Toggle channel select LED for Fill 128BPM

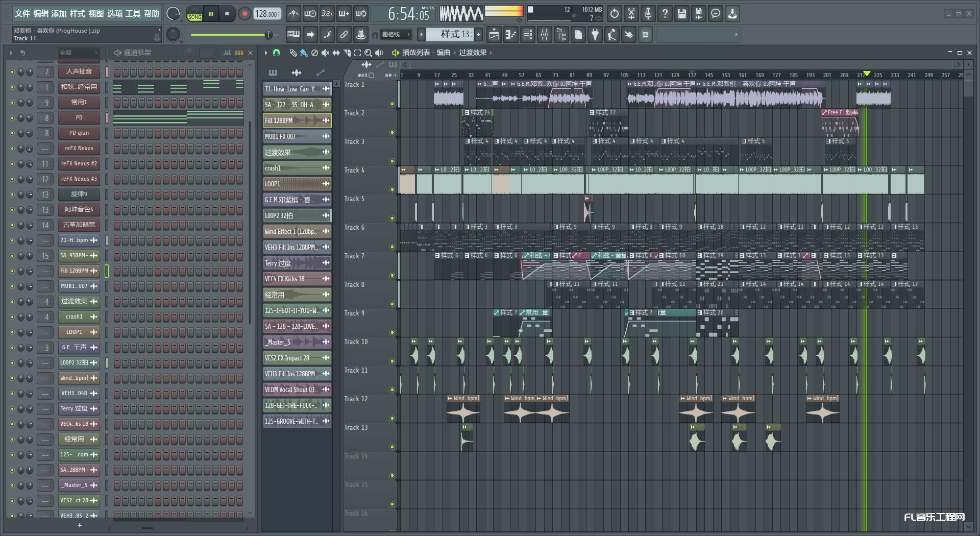click(107, 271)
